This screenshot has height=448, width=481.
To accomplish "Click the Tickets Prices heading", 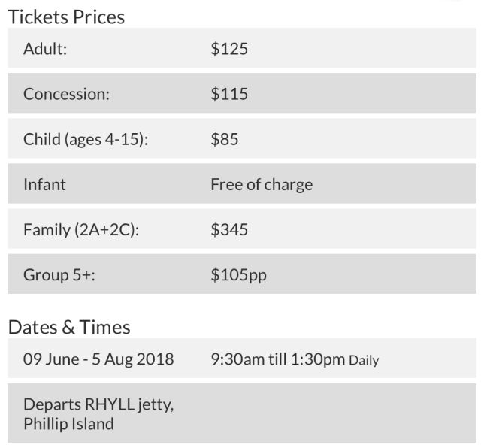I will tap(66, 16).
